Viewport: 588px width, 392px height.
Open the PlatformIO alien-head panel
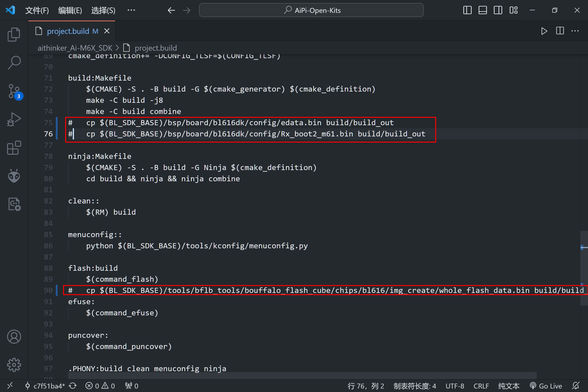tap(14, 176)
